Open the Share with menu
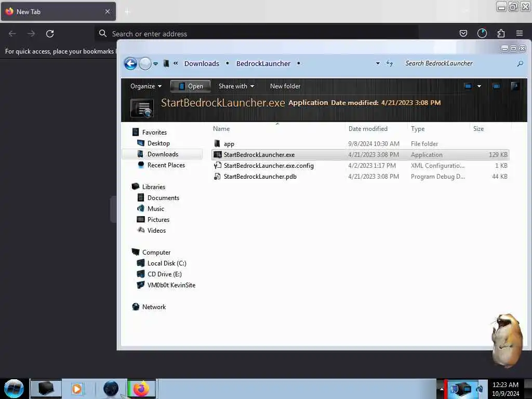This screenshot has height=399, width=532. click(x=236, y=86)
